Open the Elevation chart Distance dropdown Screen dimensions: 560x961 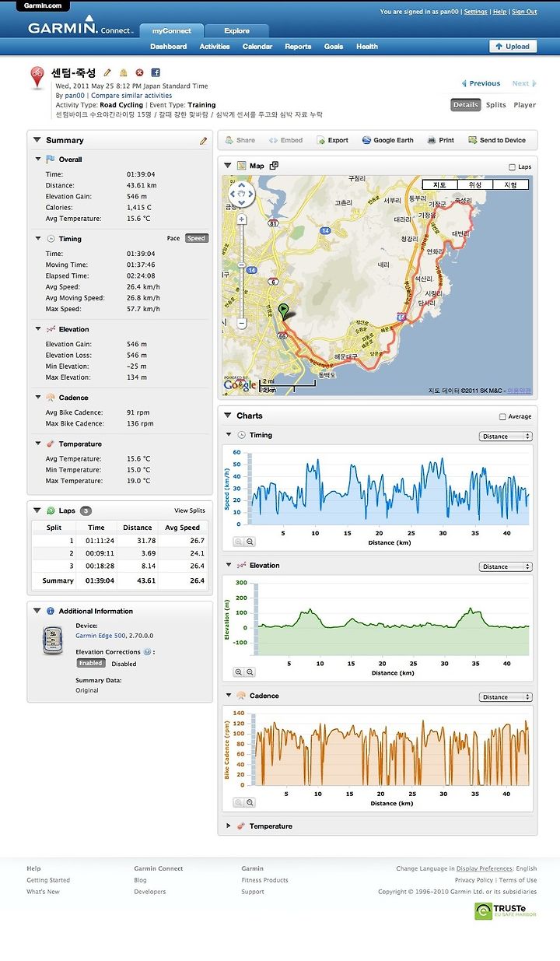click(x=506, y=566)
